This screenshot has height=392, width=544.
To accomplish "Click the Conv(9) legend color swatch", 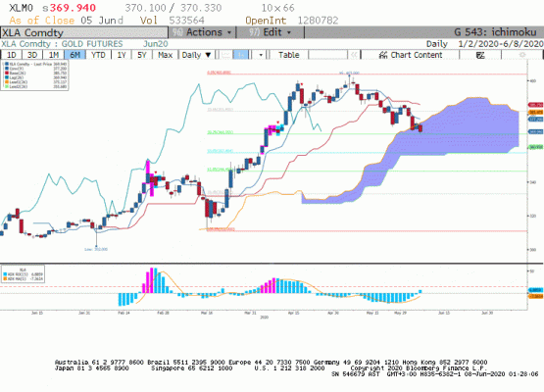I will [x=6, y=69].
